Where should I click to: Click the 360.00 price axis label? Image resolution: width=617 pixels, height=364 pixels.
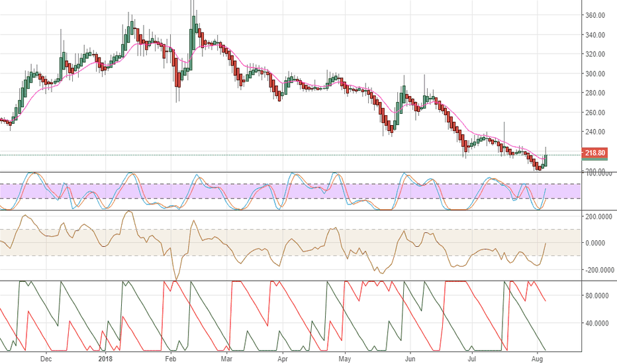[595, 15]
